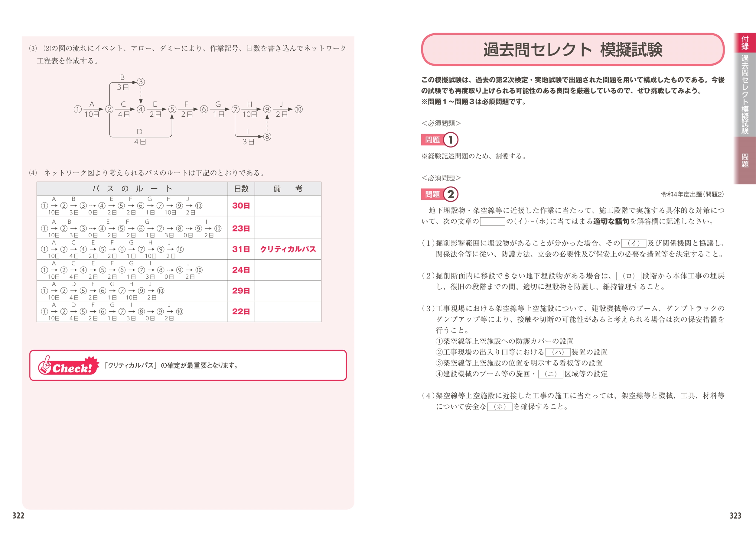Click the 問題 2 circled number badge
Viewport: 756px width, 535px height.
tap(451, 194)
